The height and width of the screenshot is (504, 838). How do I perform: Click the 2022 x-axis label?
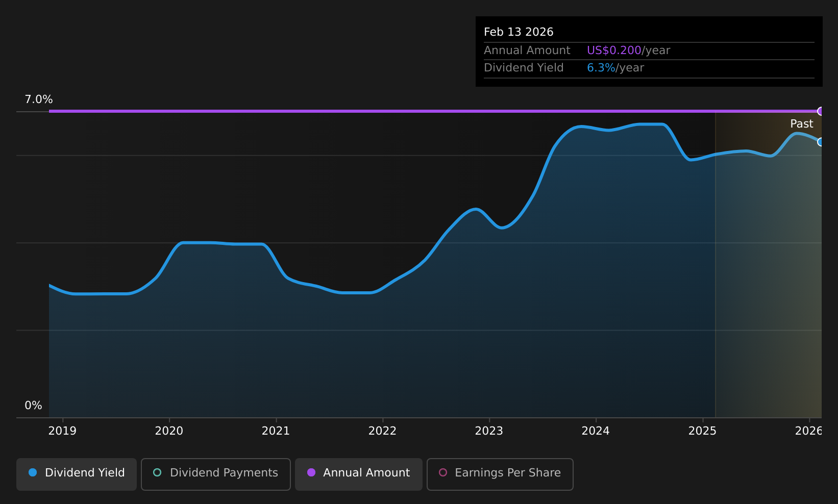382,431
